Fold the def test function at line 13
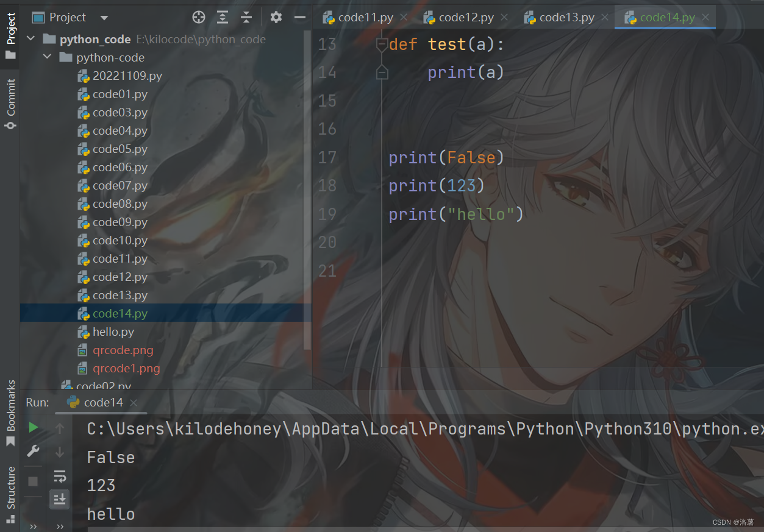 coord(382,44)
